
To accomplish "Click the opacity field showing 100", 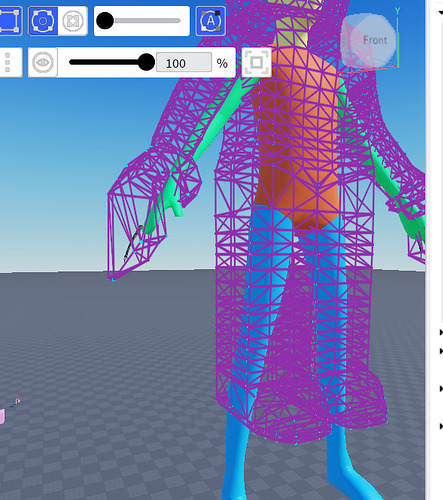I will [184, 62].
